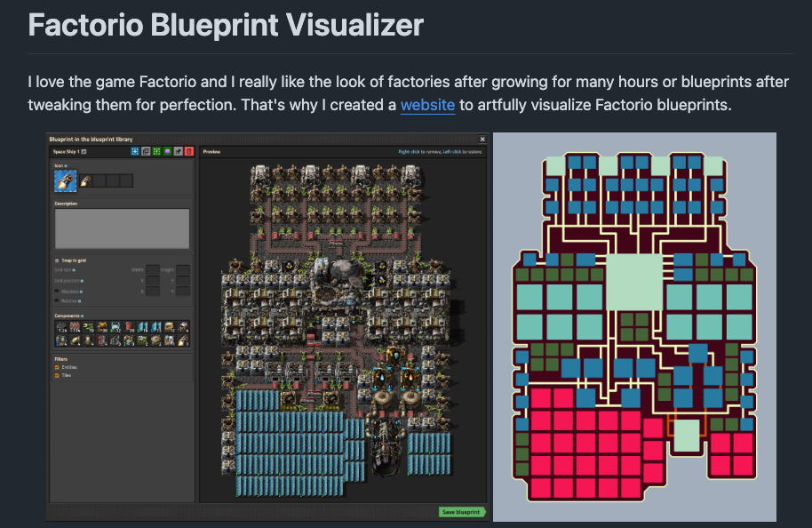The height and width of the screenshot is (528, 812).
Task: Click the first component icon in Components grid
Action: [61, 327]
